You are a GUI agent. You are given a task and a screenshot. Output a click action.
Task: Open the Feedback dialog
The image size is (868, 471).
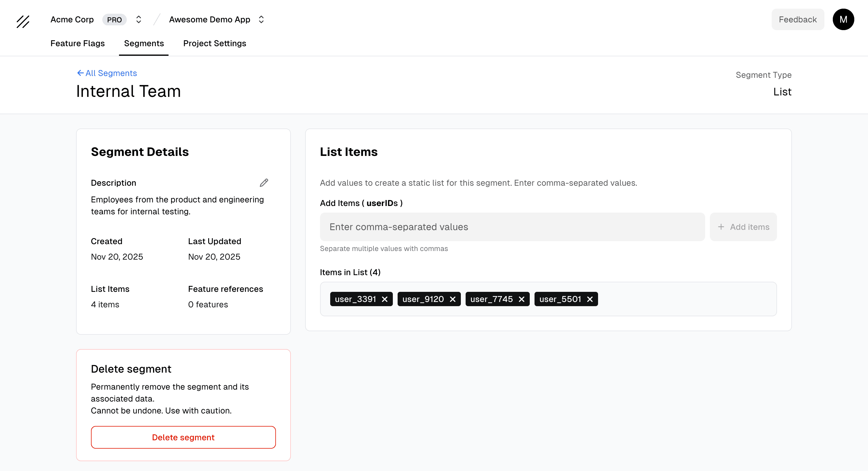[x=798, y=19]
